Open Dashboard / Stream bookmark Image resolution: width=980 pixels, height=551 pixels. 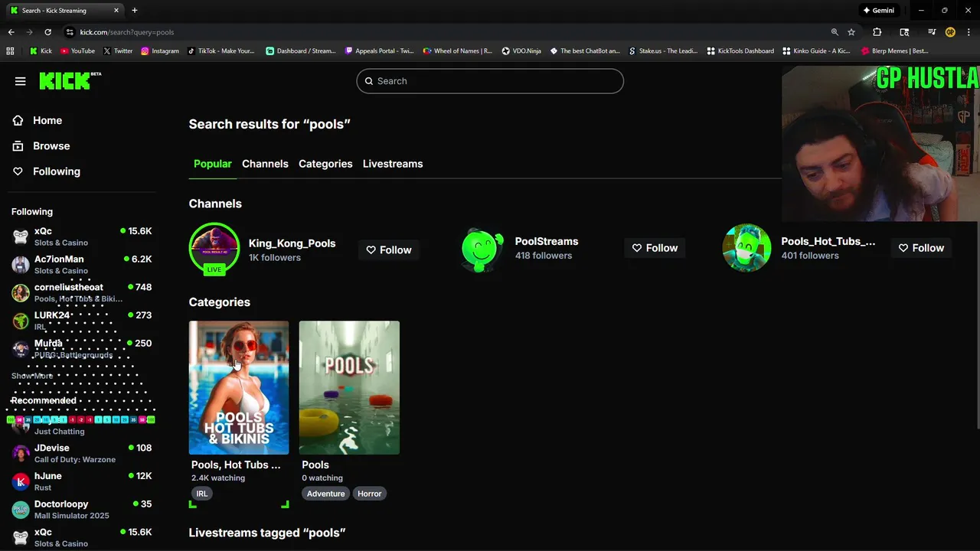coord(301,51)
